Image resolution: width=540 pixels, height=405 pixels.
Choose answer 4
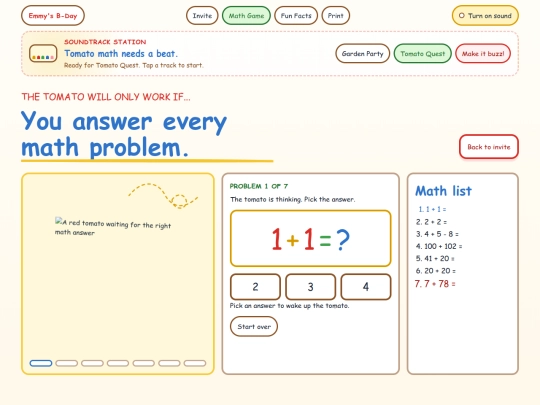[x=366, y=287]
